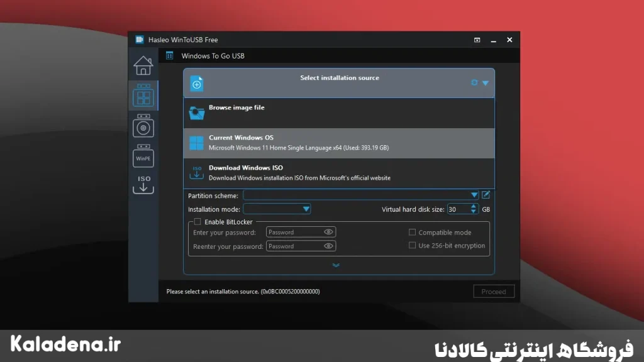The height and width of the screenshot is (362, 644).
Task: Click the add-source file icon
Action: 197,84
